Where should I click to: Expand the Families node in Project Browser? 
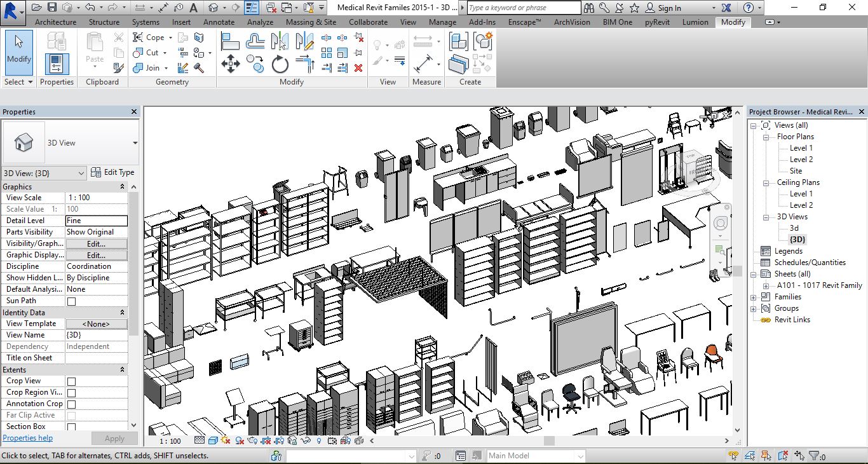pos(754,297)
